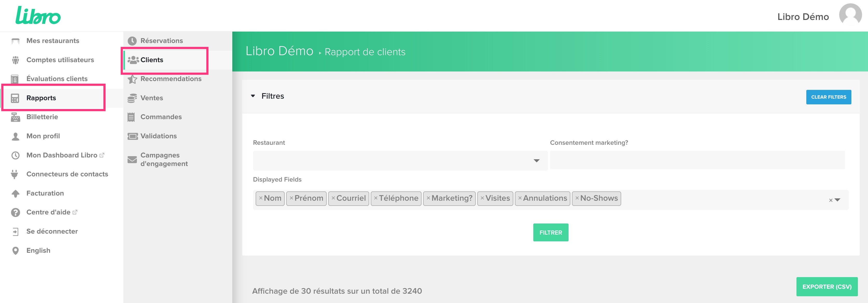Click the Billetterie cash register icon
Viewport: 868px width, 303px height.
point(15,117)
